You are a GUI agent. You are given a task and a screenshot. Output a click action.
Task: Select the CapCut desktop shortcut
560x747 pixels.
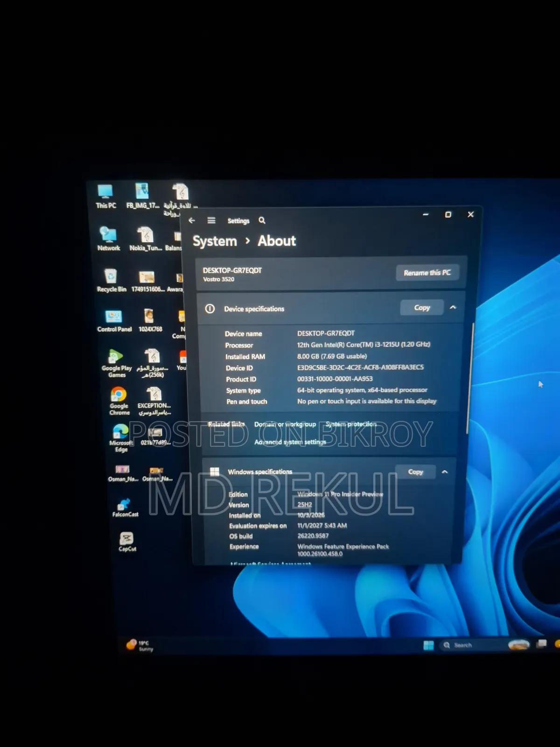(x=127, y=542)
